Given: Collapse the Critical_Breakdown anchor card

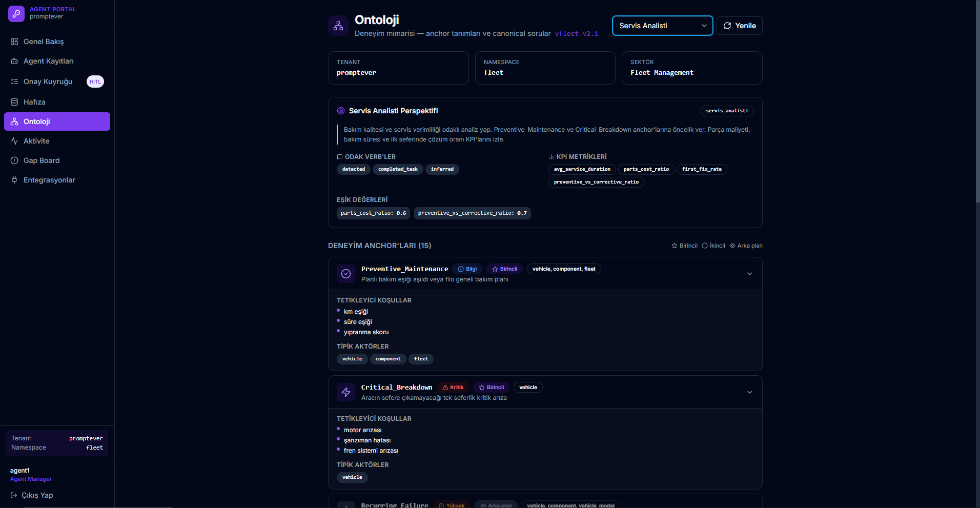Looking at the screenshot, I should click(x=749, y=392).
